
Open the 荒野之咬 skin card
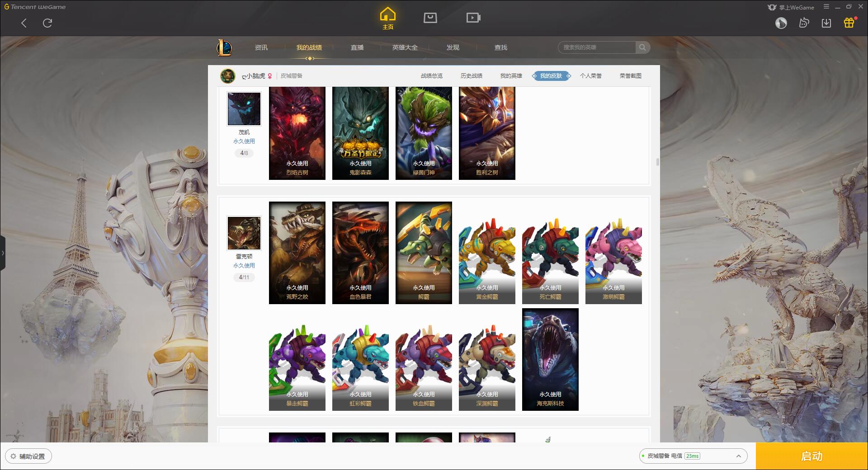click(297, 253)
